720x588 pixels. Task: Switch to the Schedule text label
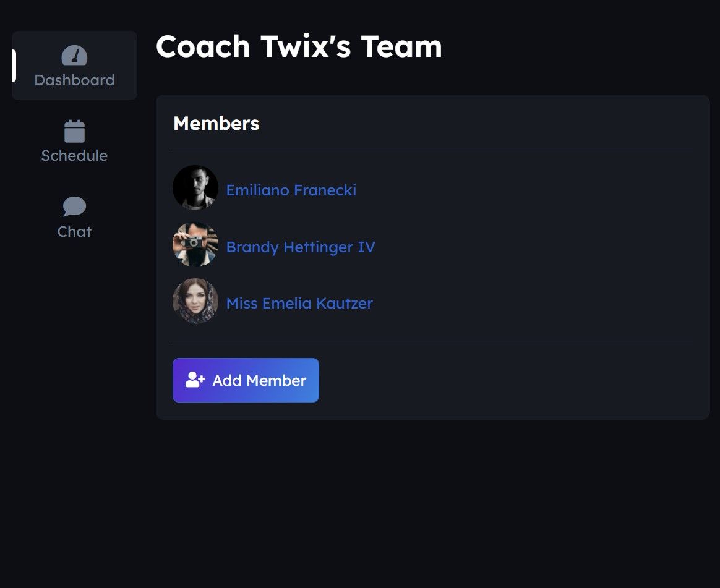pos(74,156)
